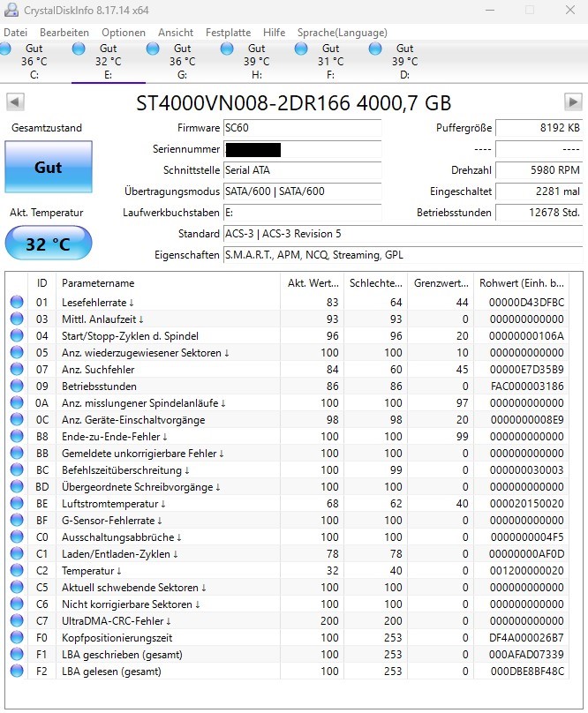This screenshot has width=588, height=713.
Task: Open the Sprache(Language) menu
Action: [343, 33]
